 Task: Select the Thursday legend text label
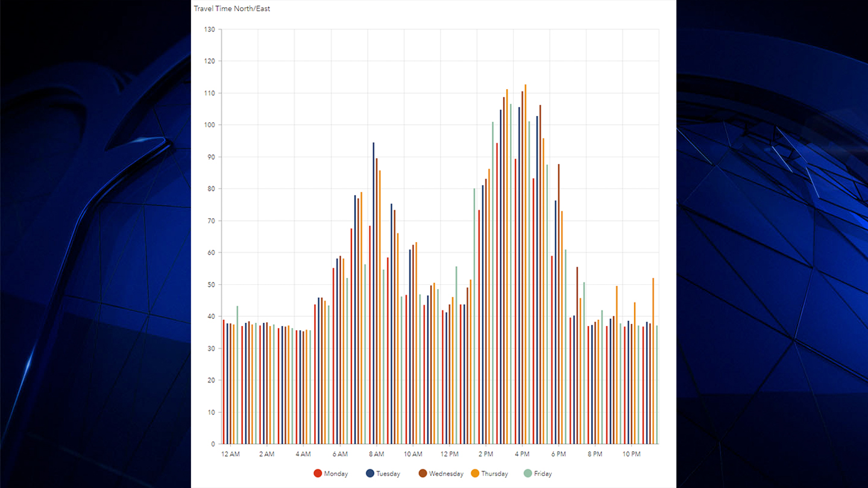tap(494, 474)
